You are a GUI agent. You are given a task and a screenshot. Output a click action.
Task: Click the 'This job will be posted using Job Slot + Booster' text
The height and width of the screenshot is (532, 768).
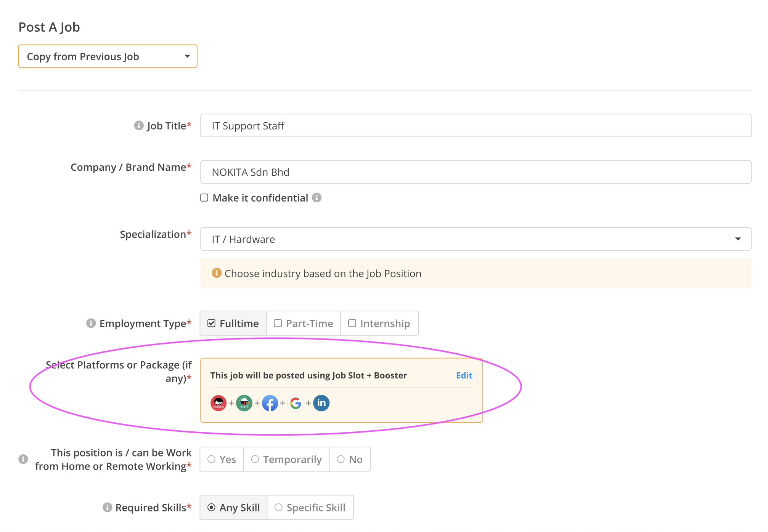pyautogui.click(x=308, y=375)
